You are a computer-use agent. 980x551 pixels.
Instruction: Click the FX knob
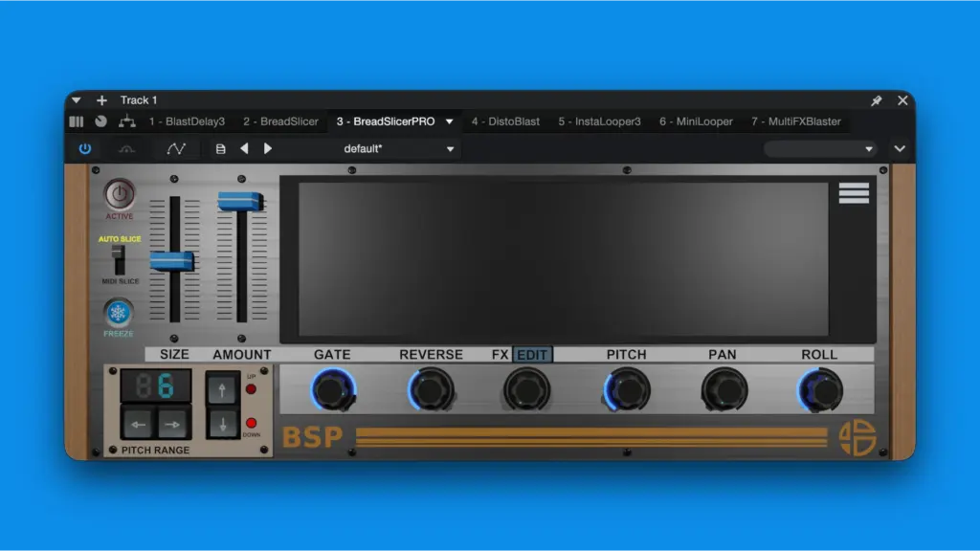coord(527,390)
